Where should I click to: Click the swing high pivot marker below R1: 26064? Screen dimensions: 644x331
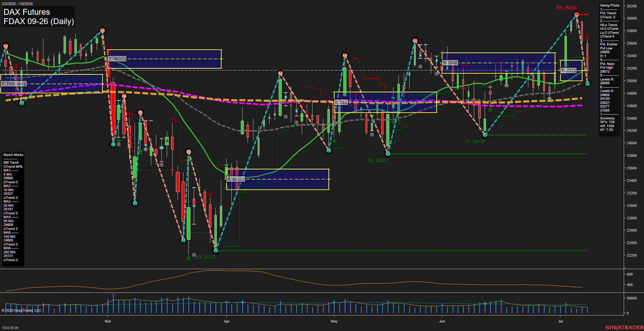coord(577,15)
